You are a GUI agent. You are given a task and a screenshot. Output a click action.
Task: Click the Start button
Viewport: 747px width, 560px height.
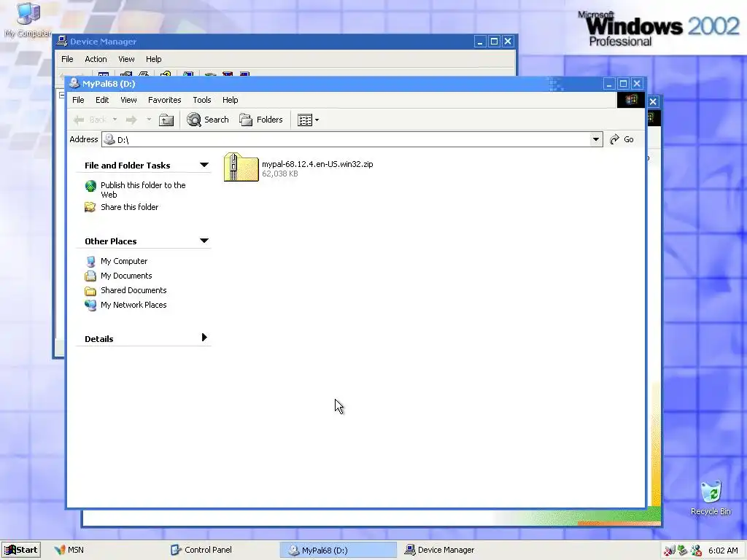pyautogui.click(x=21, y=550)
